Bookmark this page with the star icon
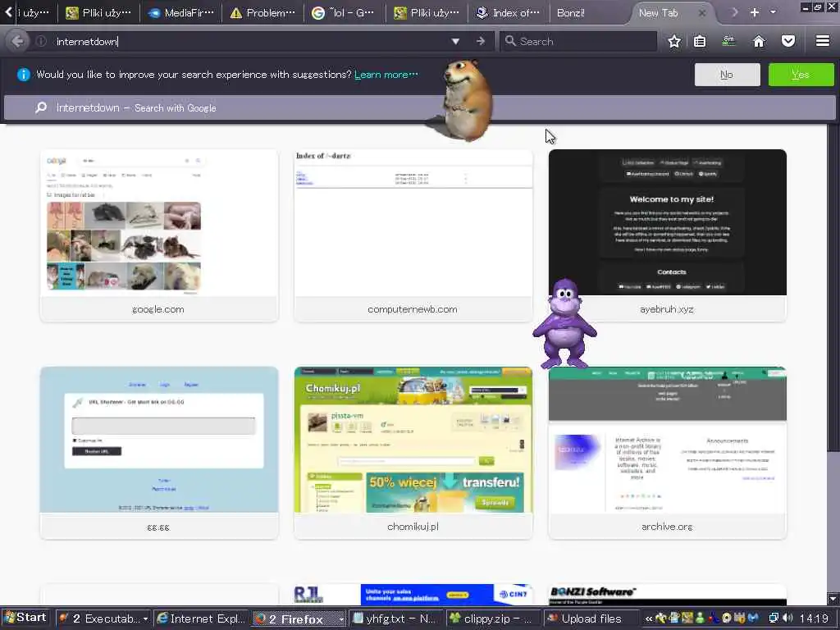The image size is (840, 630). pyautogui.click(x=674, y=41)
